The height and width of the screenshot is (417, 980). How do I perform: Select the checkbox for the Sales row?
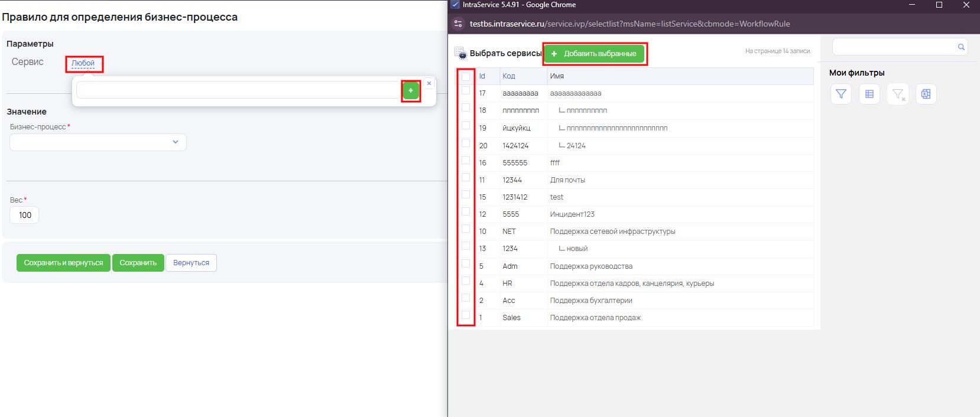coord(466,315)
